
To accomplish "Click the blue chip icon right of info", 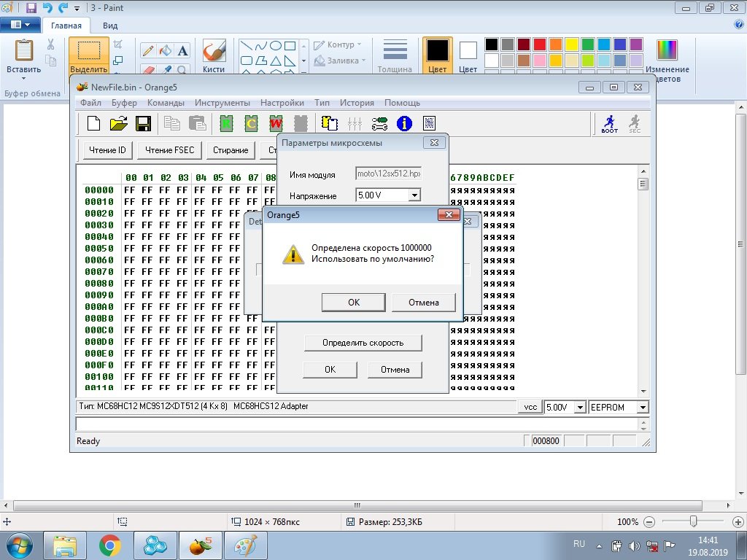I will [429, 123].
